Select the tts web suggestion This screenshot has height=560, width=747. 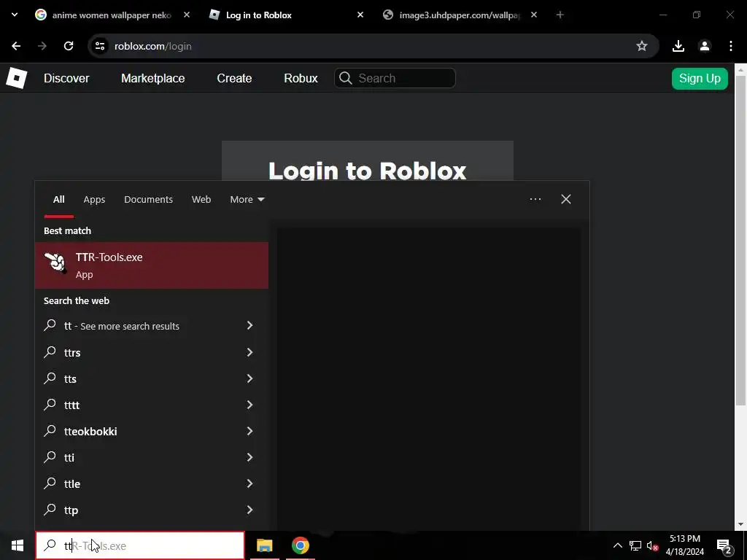(152, 378)
